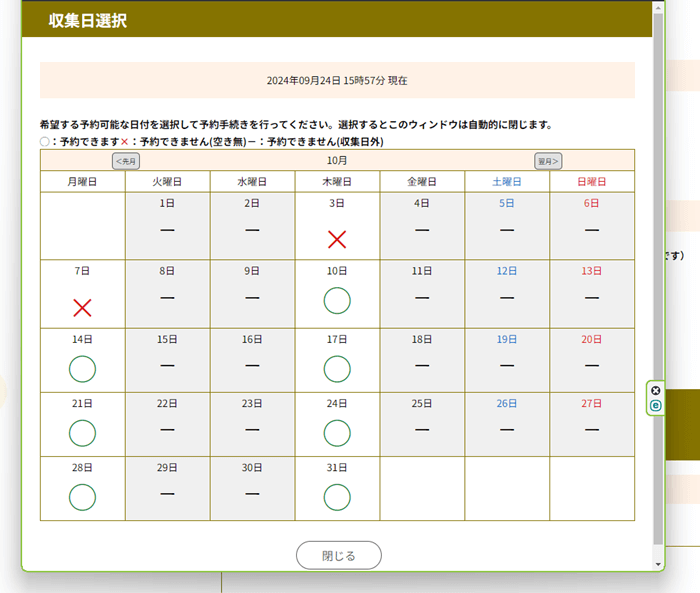700x593 pixels.
Task: Click the red 日曜日 column header
Action: (x=592, y=182)
